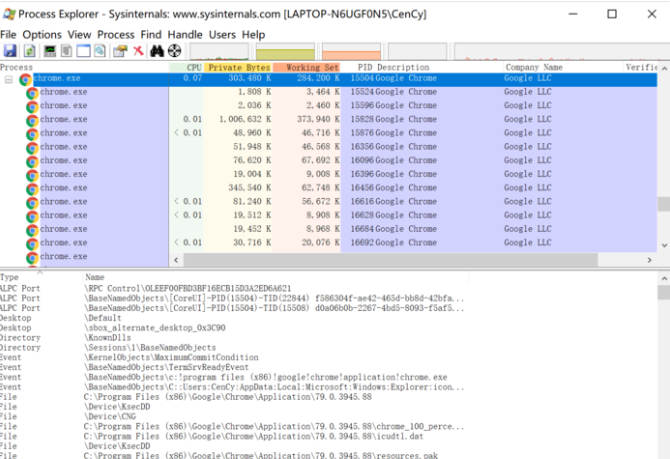Select the \BaseNamedObjects\TermSrvReadyEvent handle row

coord(233,367)
